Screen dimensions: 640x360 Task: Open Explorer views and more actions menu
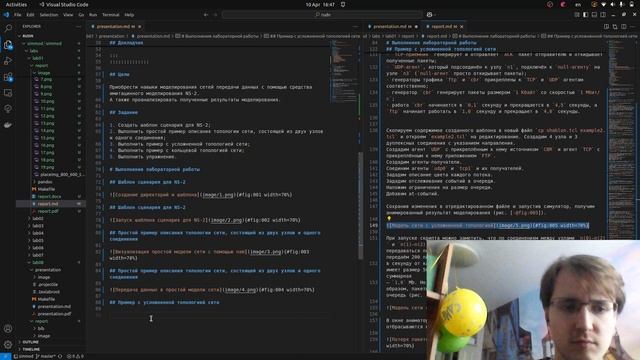(x=78, y=27)
